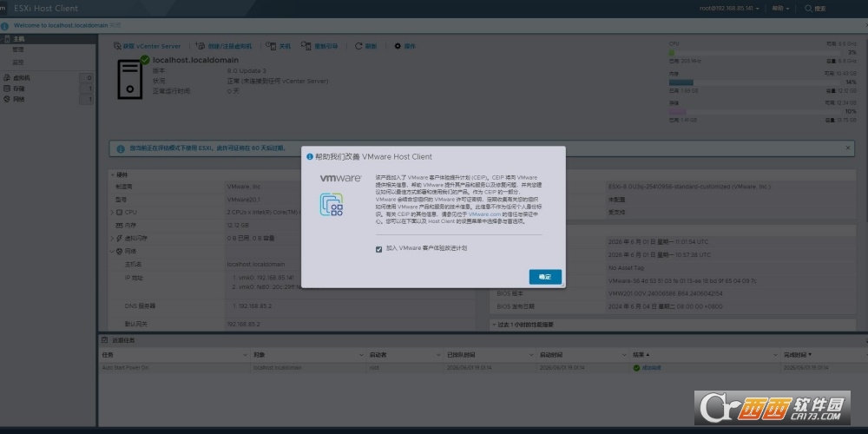This screenshot has height=434, width=868.
Task: Click the info icon in evaluation-mode banner
Action: click(x=121, y=148)
